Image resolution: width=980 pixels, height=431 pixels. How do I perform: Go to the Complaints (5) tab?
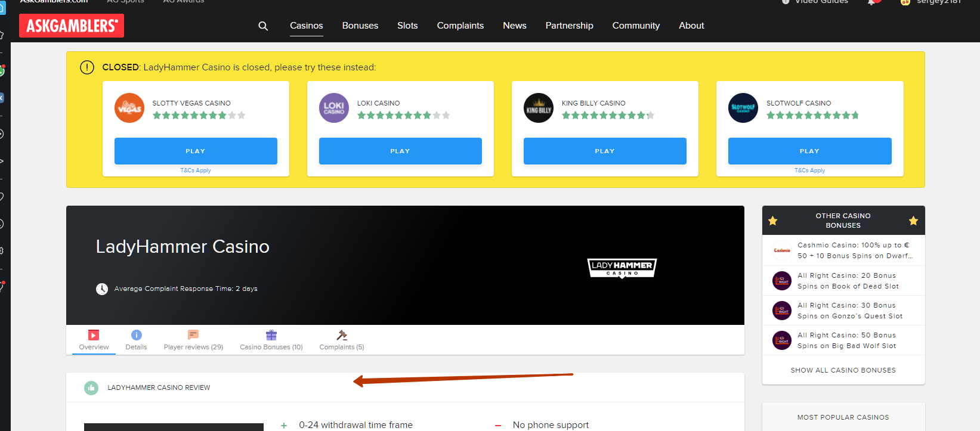[342, 340]
